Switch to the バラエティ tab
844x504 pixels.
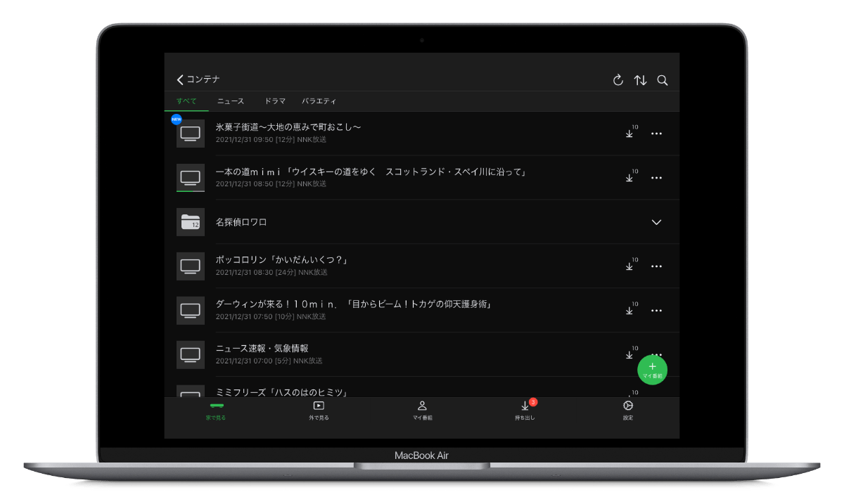pyautogui.click(x=319, y=101)
